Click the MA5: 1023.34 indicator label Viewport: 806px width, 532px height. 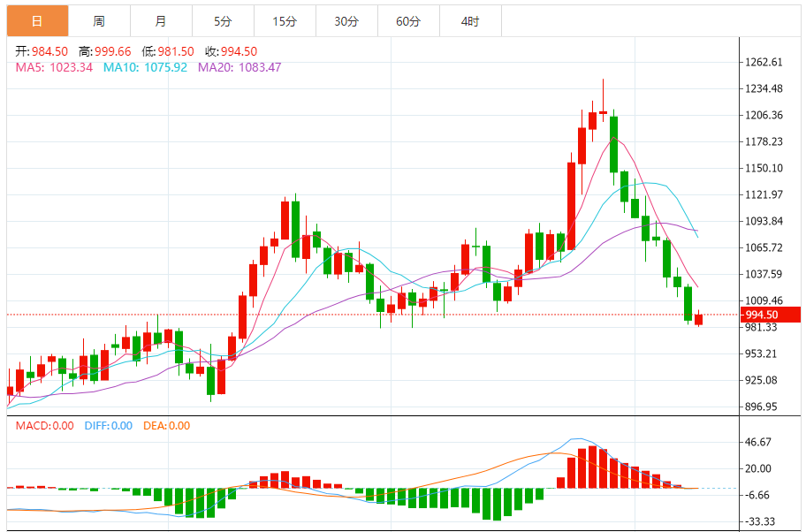pyautogui.click(x=54, y=67)
